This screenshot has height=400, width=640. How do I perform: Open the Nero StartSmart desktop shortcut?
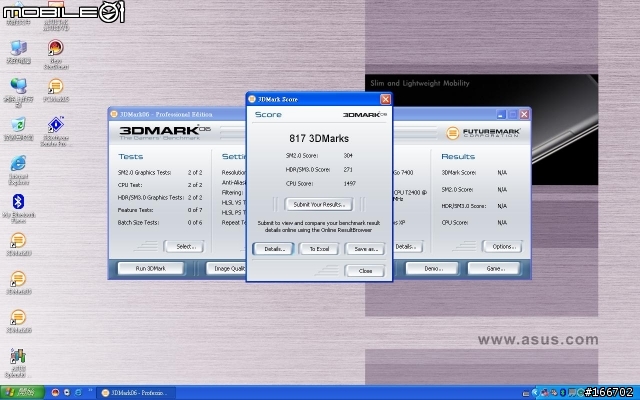click(56, 54)
